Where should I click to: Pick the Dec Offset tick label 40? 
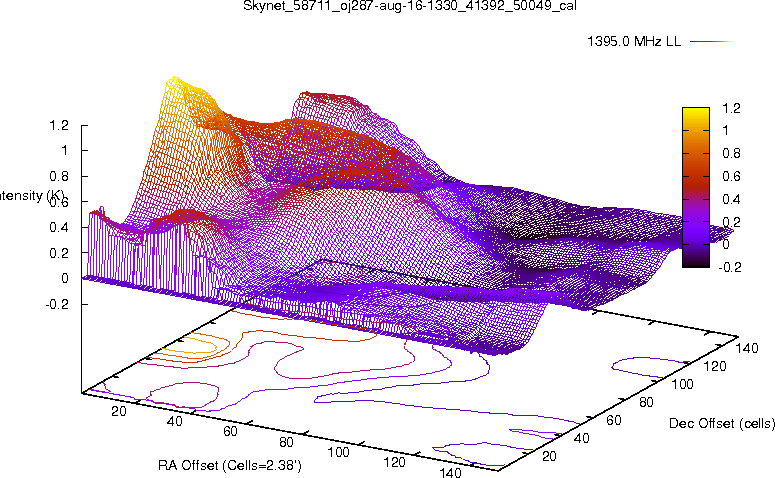tap(582, 438)
